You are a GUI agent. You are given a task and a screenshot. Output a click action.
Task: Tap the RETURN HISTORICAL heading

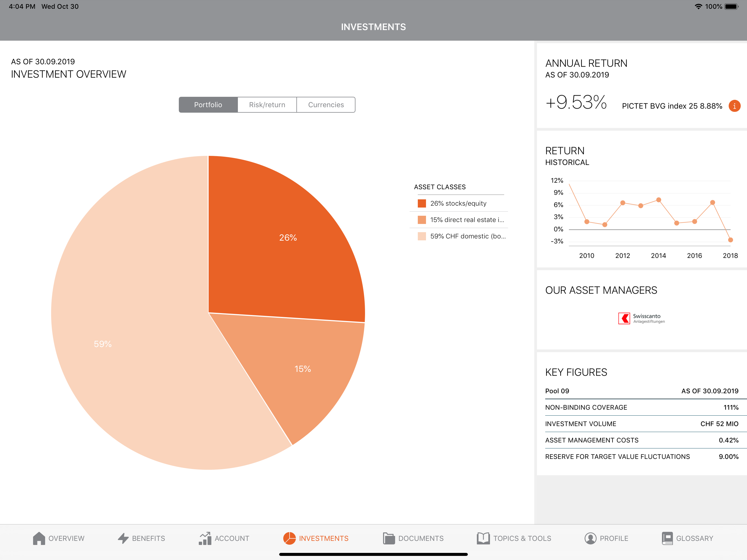pos(567,156)
